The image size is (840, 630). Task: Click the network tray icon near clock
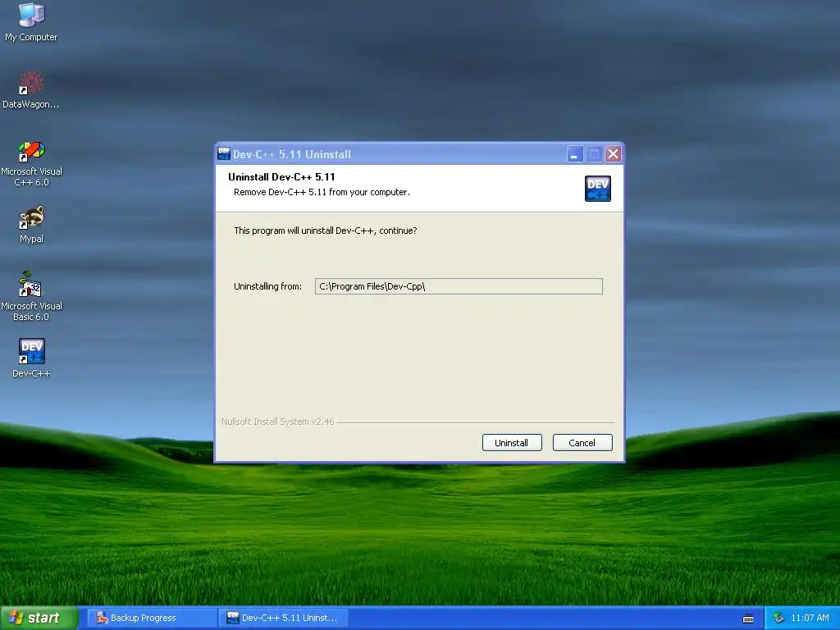click(x=778, y=618)
